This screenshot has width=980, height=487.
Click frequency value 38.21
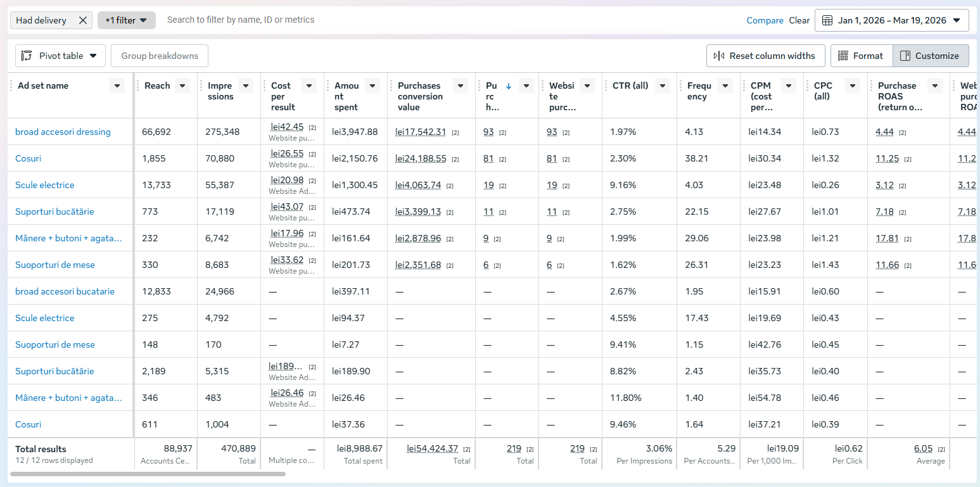click(697, 158)
